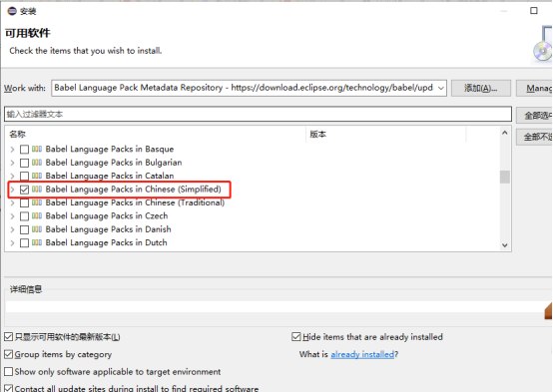Toggle Hide items that are already installed
Screen dimensions: 553x392
[296, 337]
